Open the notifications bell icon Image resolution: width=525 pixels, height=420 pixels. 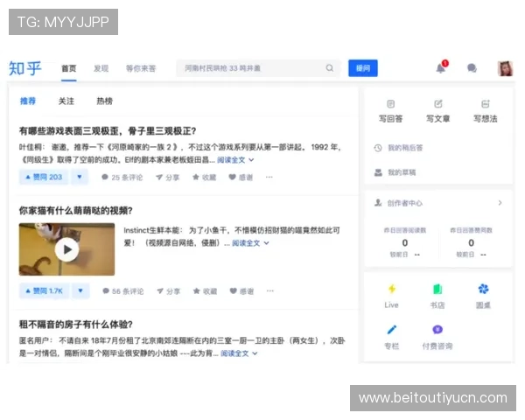441,68
